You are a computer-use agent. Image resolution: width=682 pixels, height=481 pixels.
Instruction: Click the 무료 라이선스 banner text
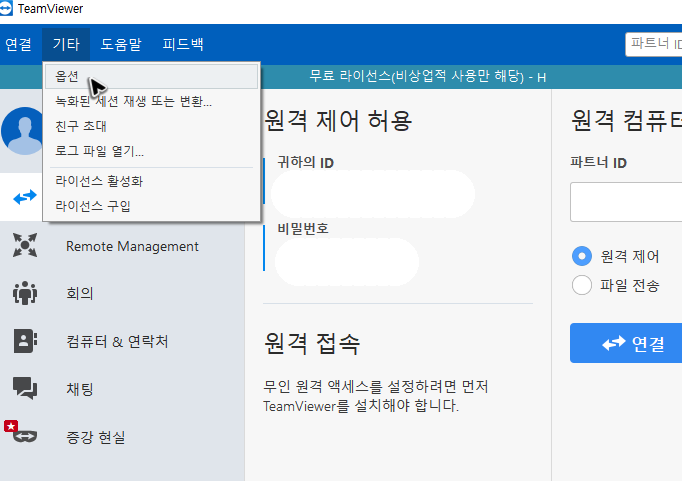coord(428,77)
